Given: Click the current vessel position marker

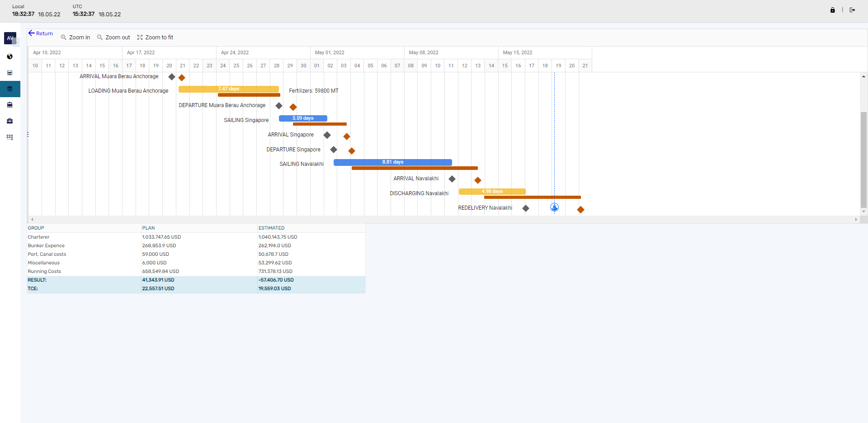Looking at the screenshot, I should point(554,207).
